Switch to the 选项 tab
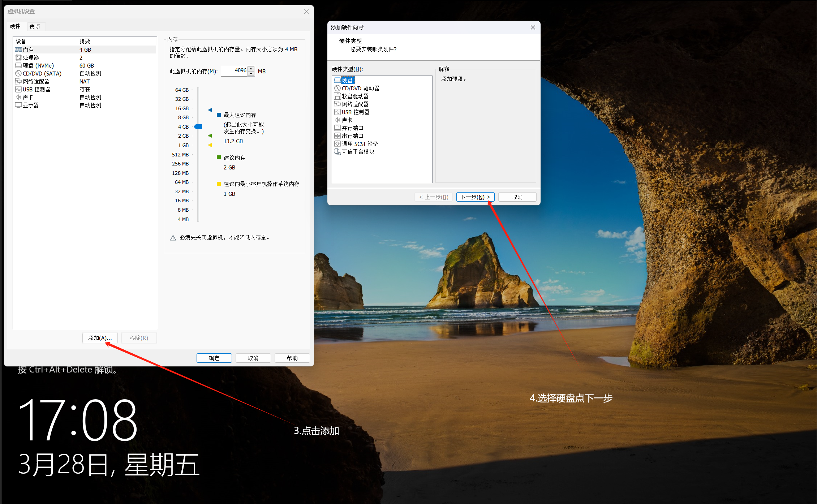Screen dimensions: 817x504 pyautogui.click(x=35, y=27)
